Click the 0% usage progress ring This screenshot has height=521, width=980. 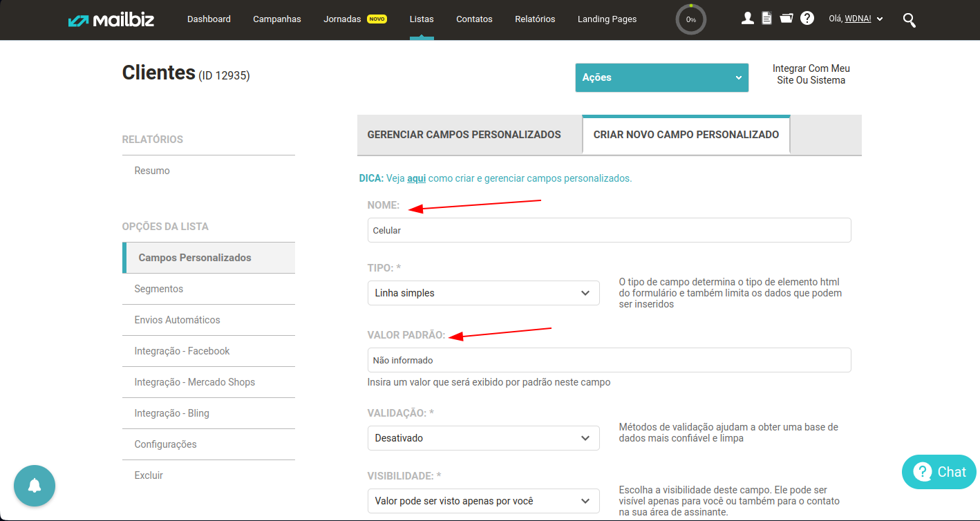[x=691, y=19]
